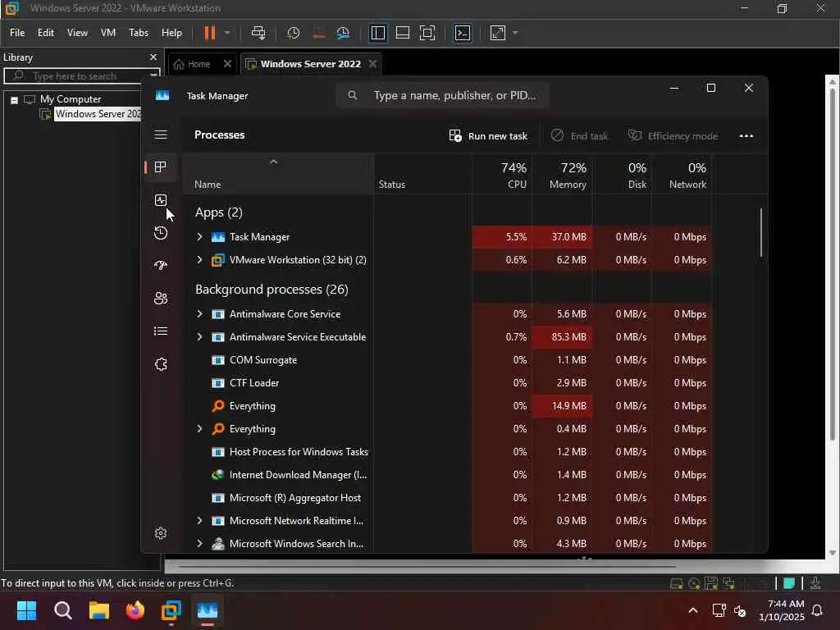Image resolution: width=840 pixels, height=630 pixels.
Task: Click Run new task button
Action: point(488,136)
